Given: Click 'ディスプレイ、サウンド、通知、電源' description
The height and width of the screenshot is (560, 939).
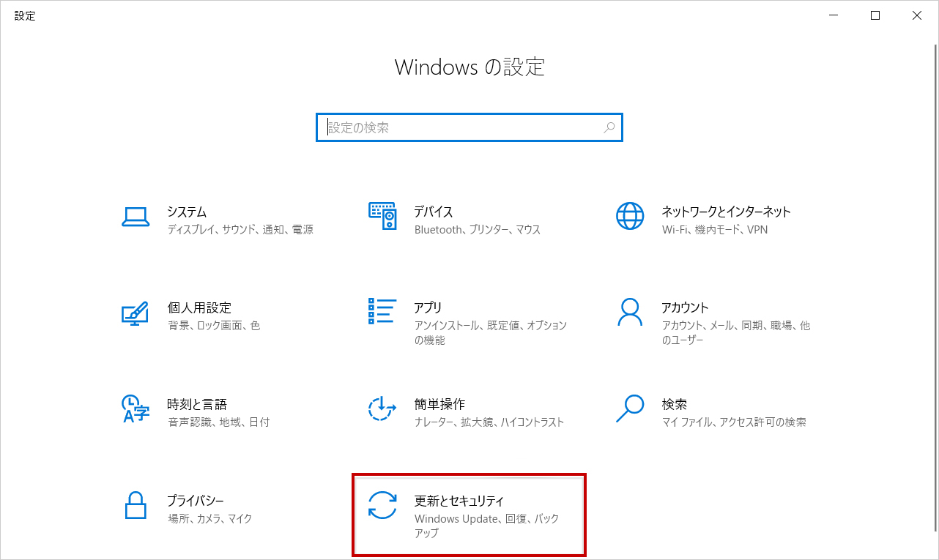Looking at the screenshot, I should point(240,229).
